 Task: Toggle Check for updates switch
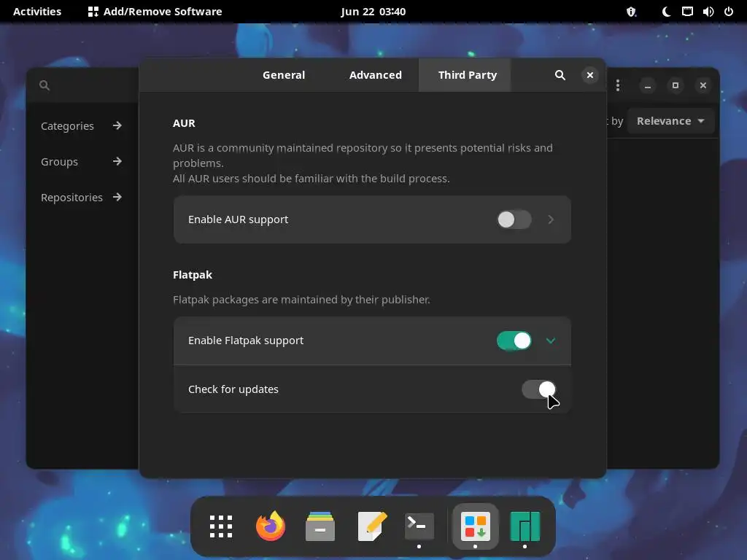click(539, 389)
